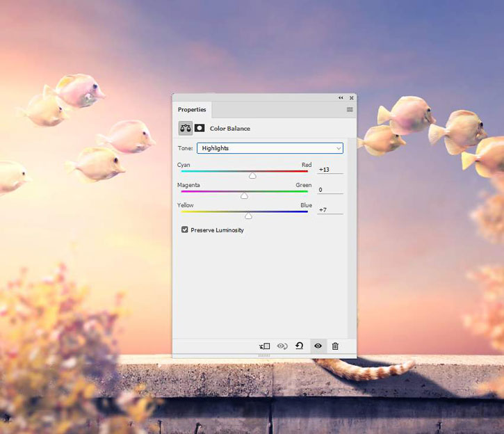Click the Color Balance adjustment icon
This screenshot has width=504, height=434.
click(x=186, y=128)
